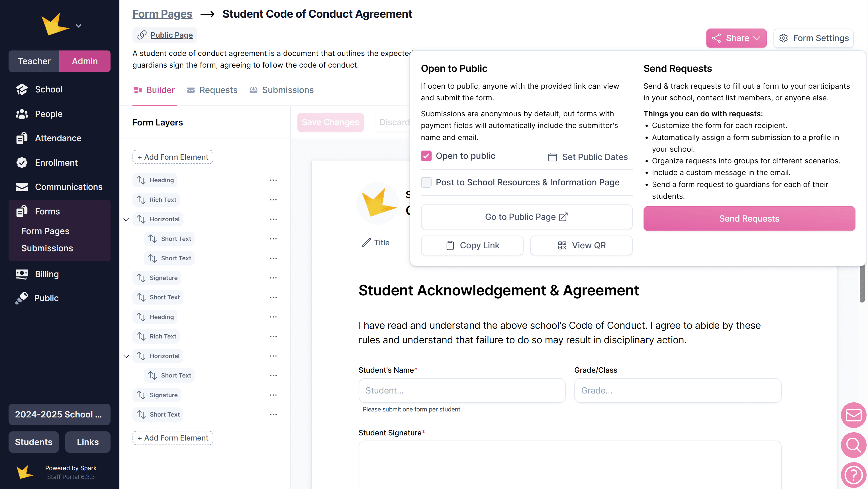The image size is (868, 489).
Task: Click the magnifier search floating button
Action: pos(853,445)
